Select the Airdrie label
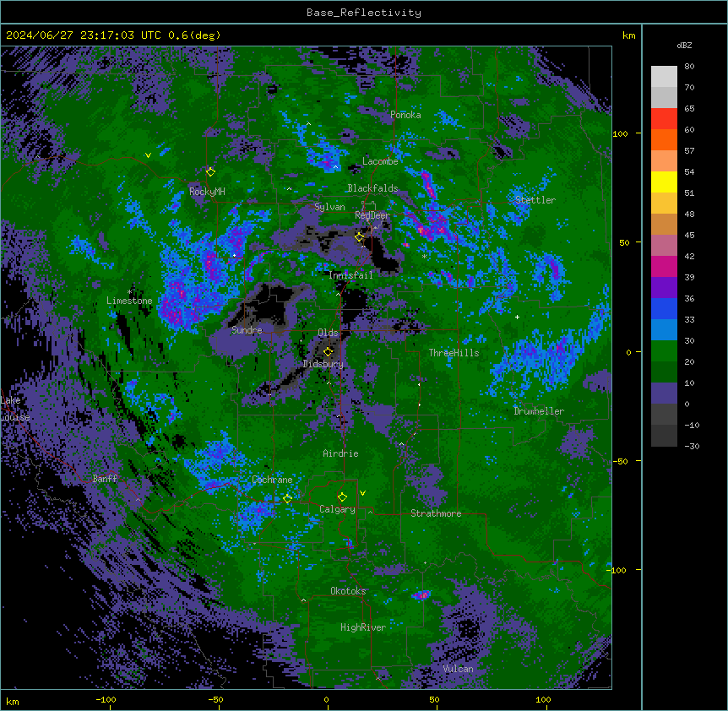Screen dimensions: 728x711 340,453
